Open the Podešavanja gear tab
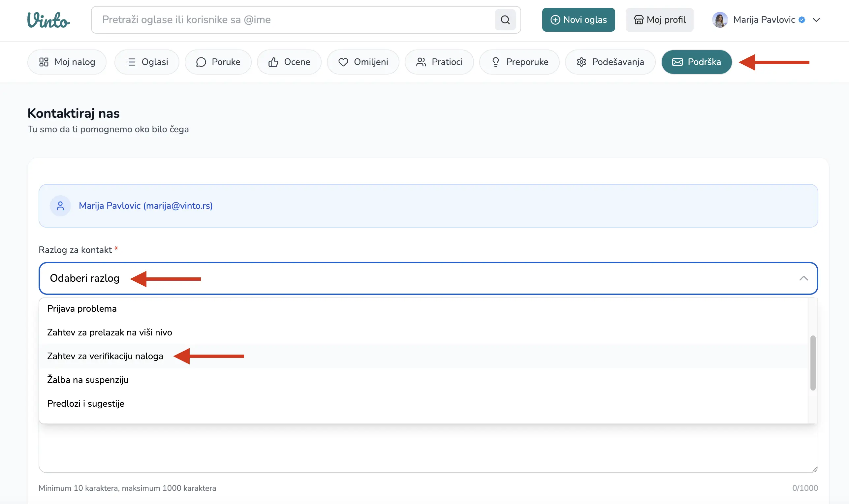Image resolution: width=849 pixels, height=504 pixels. pyautogui.click(x=610, y=62)
